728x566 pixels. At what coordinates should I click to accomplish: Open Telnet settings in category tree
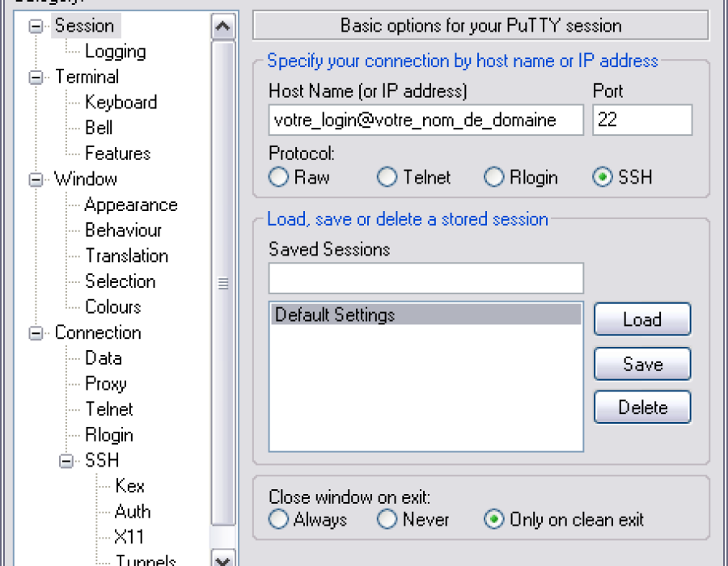[109, 410]
